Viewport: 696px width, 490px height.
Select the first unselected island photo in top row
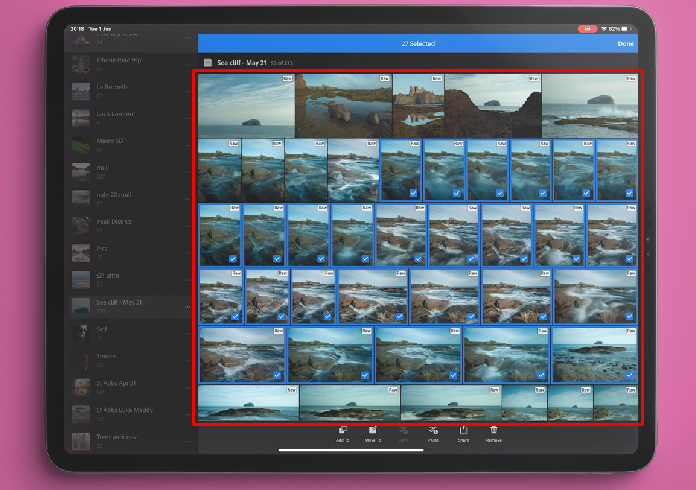point(245,105)
